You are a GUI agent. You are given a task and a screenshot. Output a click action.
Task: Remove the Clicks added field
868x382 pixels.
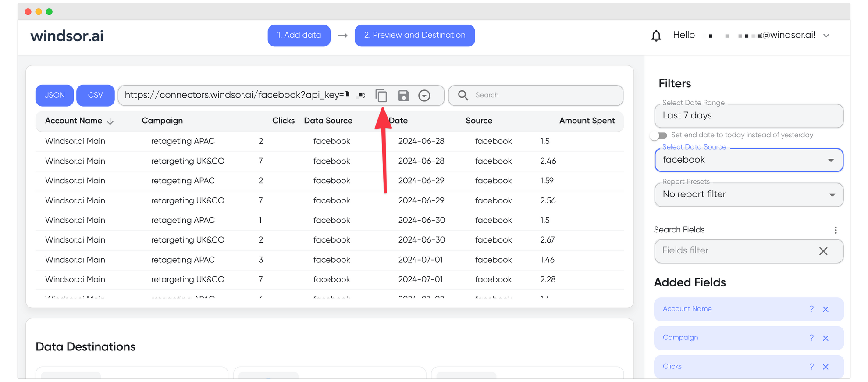[x=825, y=367]
